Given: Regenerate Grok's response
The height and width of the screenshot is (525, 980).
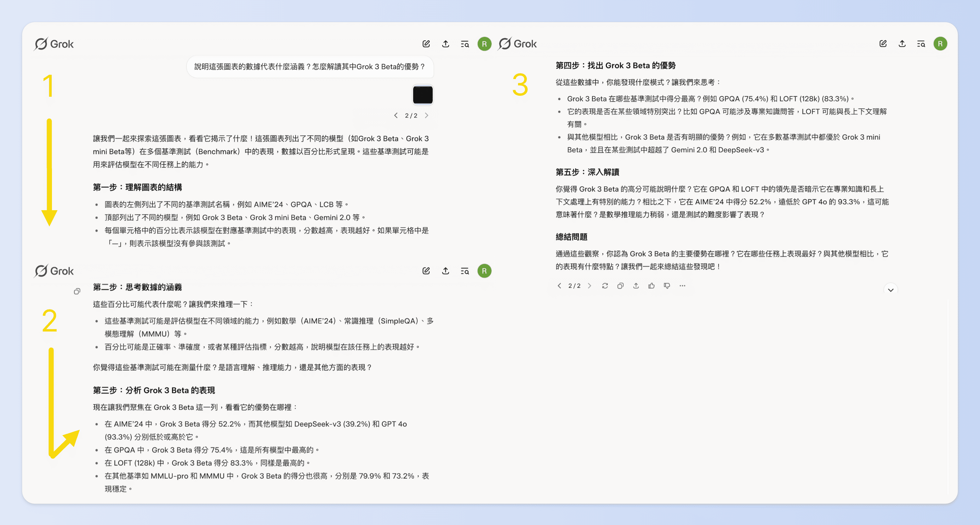Looking at the screenshot, I should coord(605,286).
